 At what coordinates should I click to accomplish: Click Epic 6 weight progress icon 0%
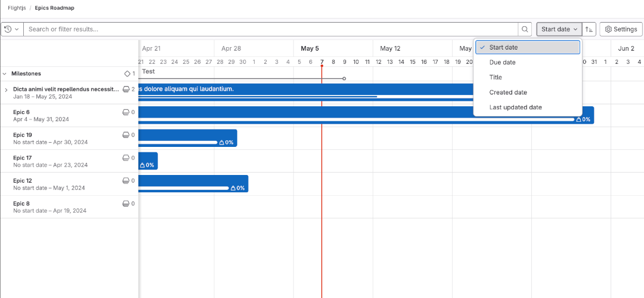(x=578, y=119)
